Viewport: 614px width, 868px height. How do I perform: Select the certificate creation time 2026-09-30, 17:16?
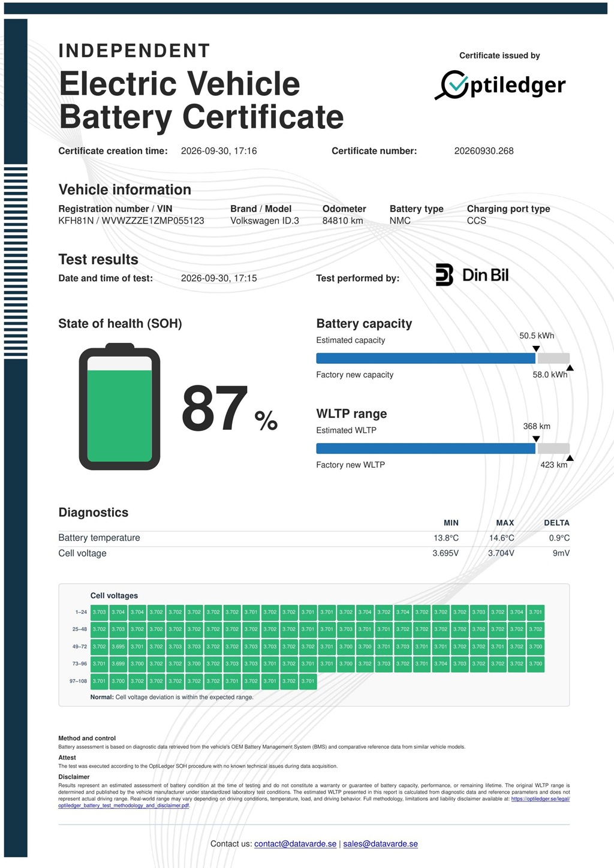point(219,151)
